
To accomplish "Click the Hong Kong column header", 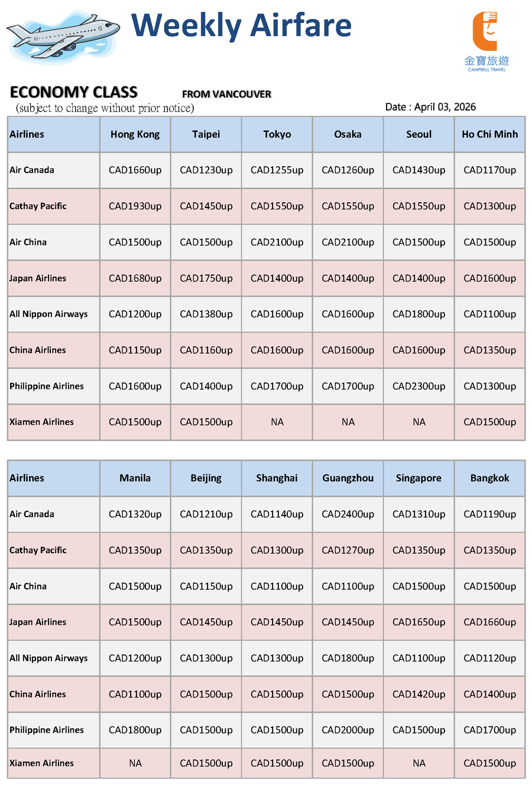I will click(135, 134).
